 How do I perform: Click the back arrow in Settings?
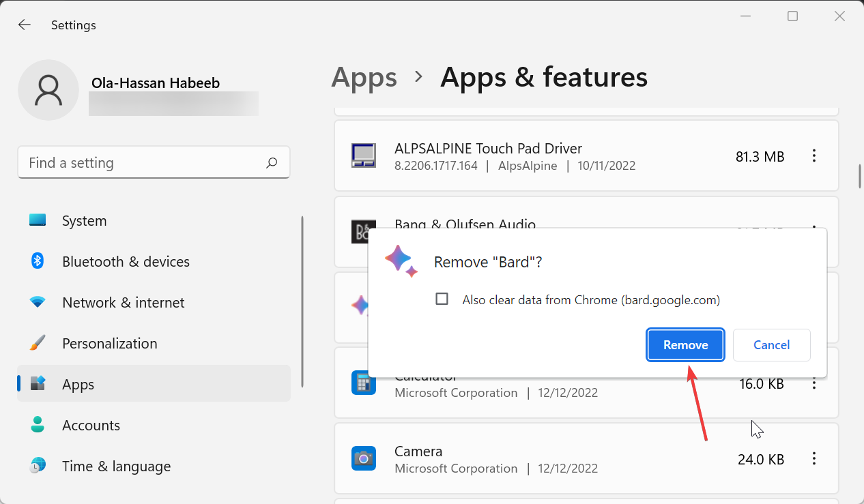25,25
